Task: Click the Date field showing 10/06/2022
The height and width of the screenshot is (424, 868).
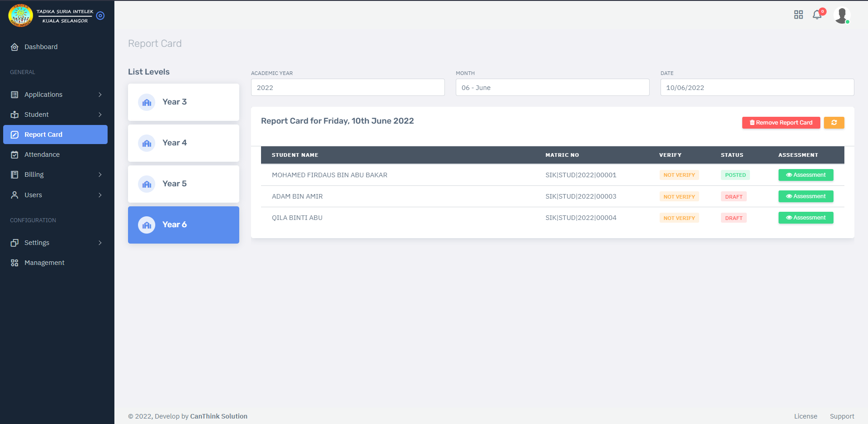Action: click(757, 88)
